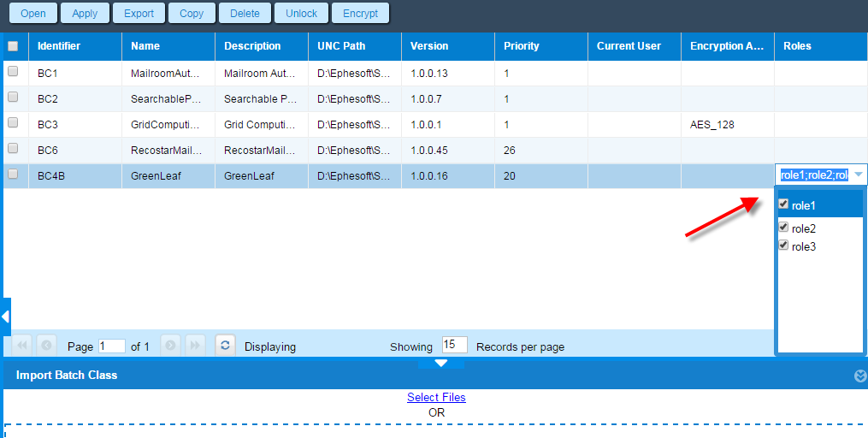Jump to last page arrow icon

click(196, 345)
